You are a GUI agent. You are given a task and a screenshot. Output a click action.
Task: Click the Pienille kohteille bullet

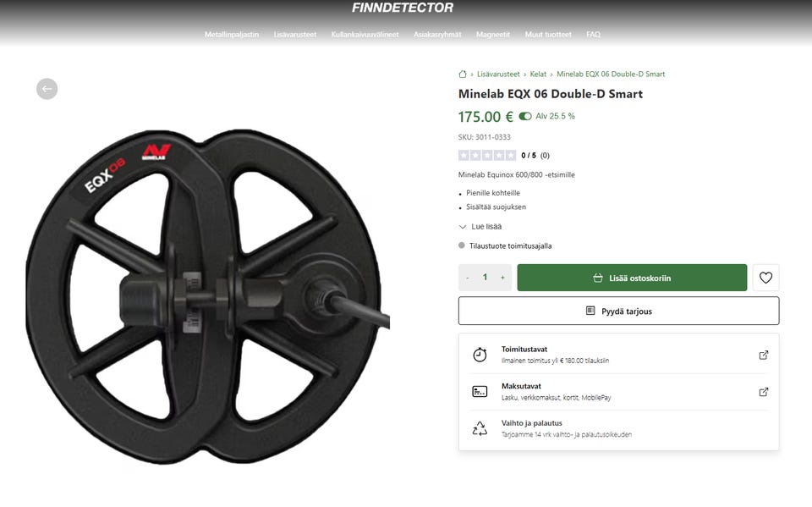[x=493, y=193]
